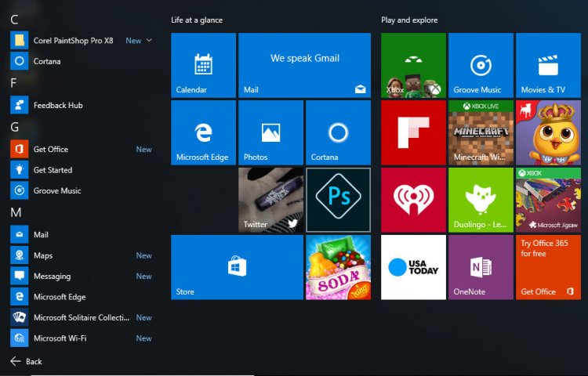Open the Movies & TV tile
The width and height of the screenshot is (588, 376).
coord(548,65)
